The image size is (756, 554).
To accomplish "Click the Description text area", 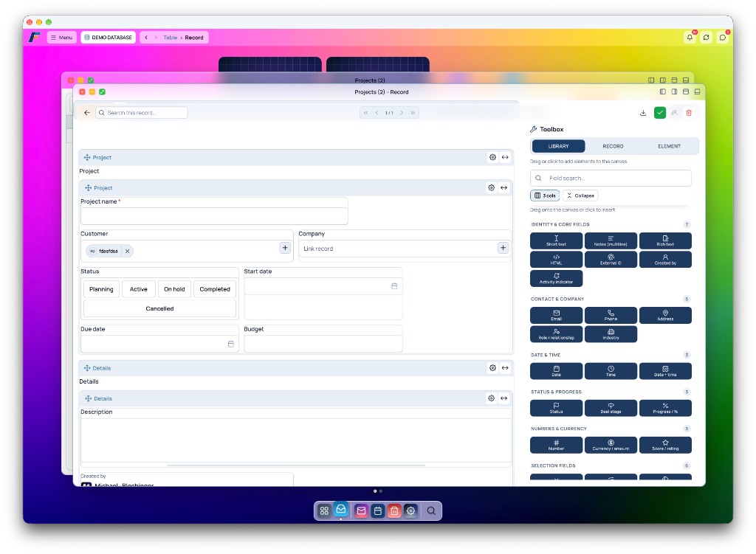I will click(x=296, y=440).
